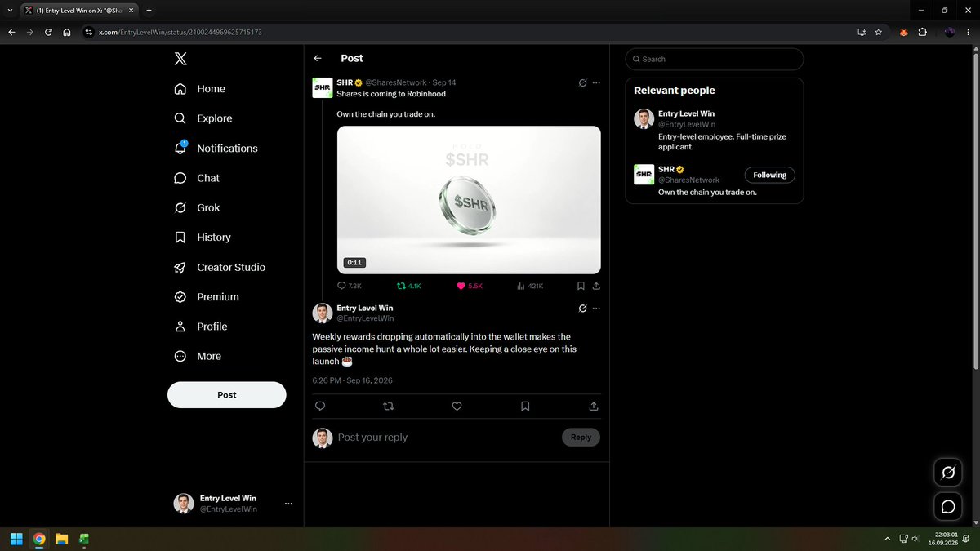Click the address bar URL
980x551 pixels.
pyautogui.click(x=180, y=32)
